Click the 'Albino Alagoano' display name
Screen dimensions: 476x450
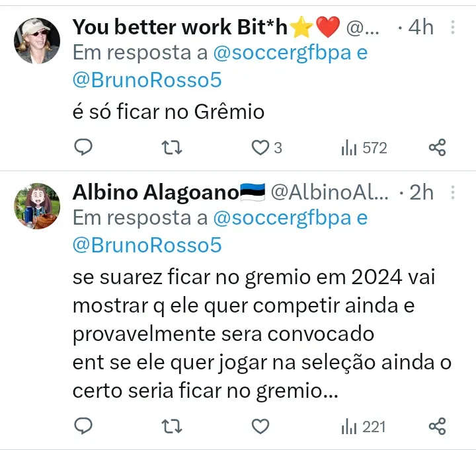tap(155, 192)
